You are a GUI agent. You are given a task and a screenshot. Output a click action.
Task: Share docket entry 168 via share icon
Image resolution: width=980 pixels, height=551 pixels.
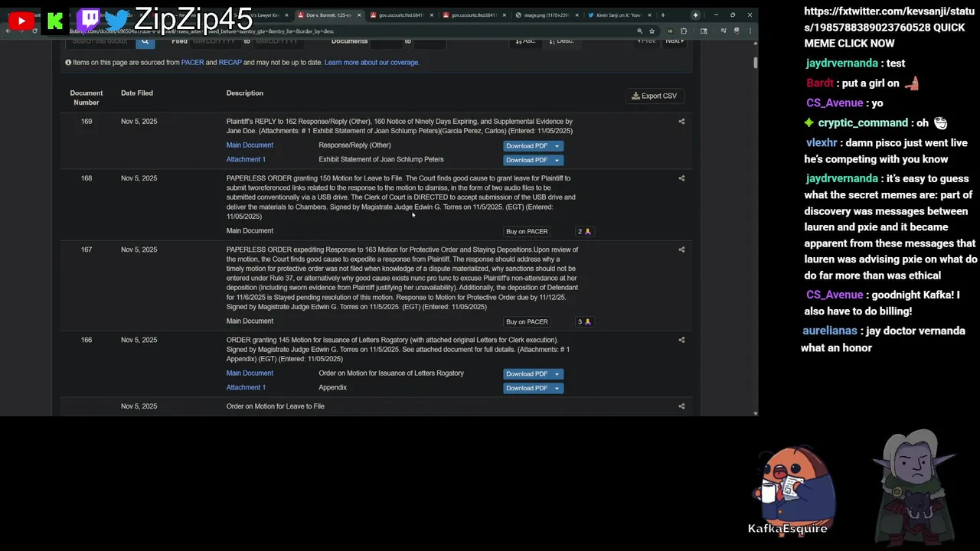pos(681,178)
